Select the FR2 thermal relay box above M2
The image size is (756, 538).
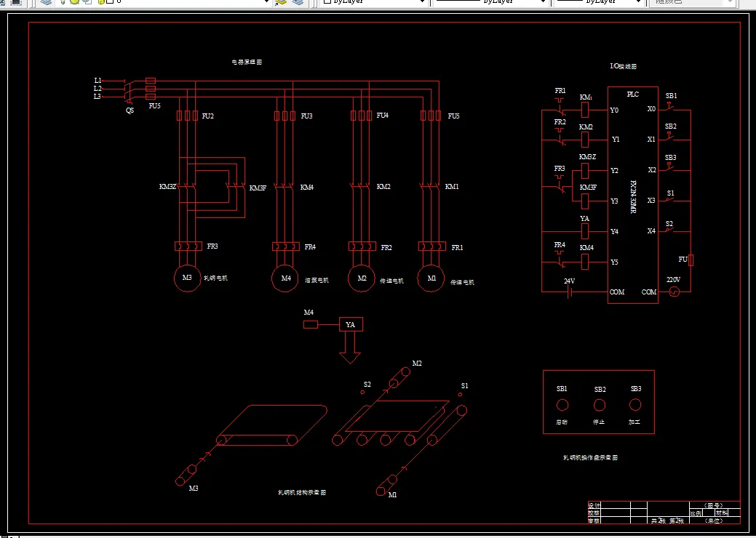[362, 246]
